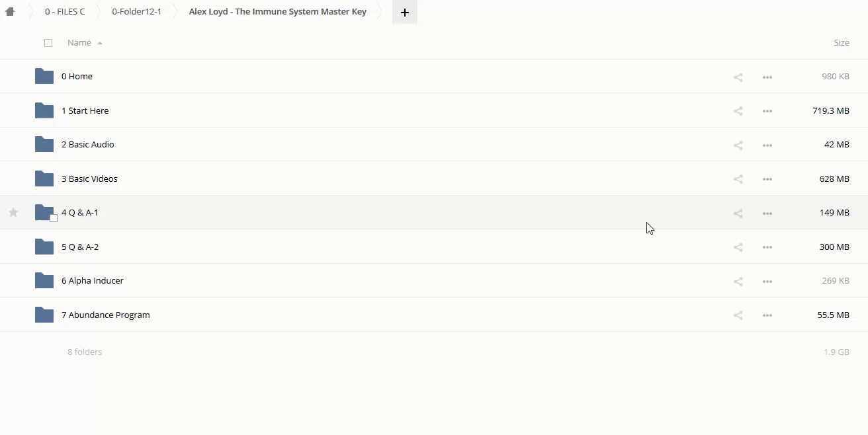Open the 5 Q & A-2 folder name
Image resolution: width=868 pixels, height=435 pixels.
(80, 247)
